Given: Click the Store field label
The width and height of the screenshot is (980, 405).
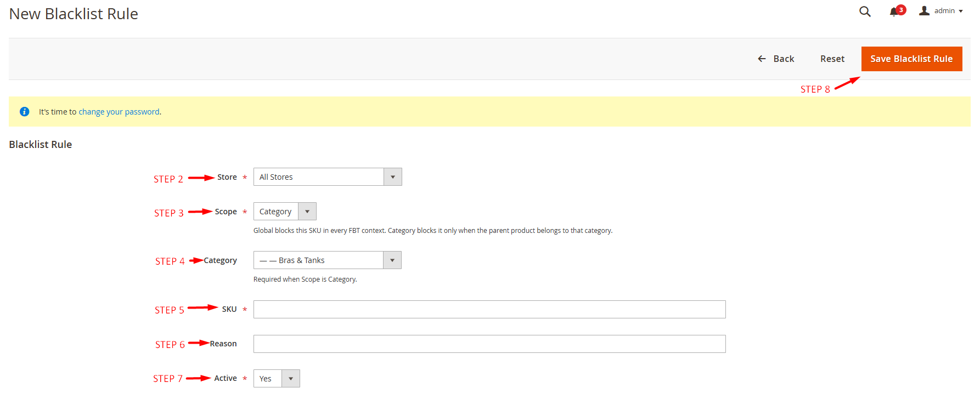Looking at the screenshot, I should point(227,177).
